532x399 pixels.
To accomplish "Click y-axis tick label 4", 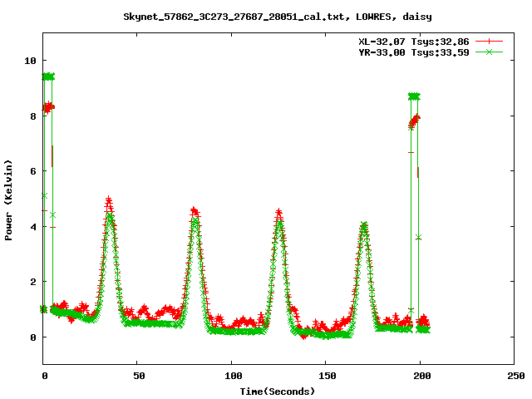I will [33, 227].
